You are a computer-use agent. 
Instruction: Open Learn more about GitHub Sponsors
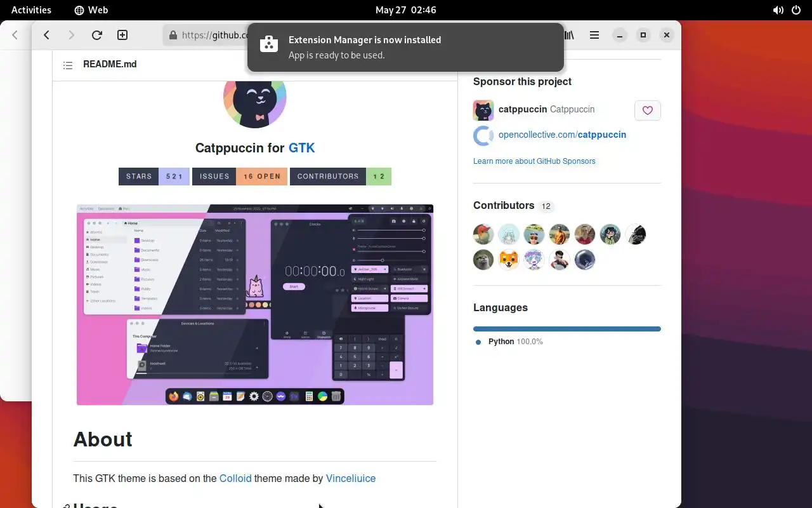[x=534, y=161]
